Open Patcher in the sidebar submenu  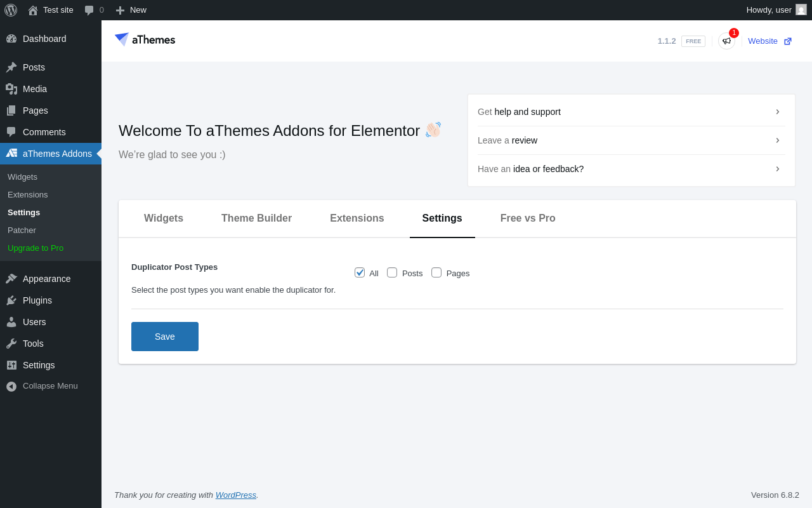tap(22, 230)
